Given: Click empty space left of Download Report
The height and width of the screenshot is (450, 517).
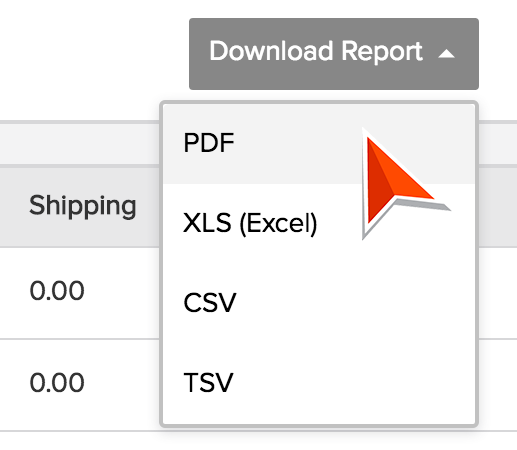Looking at the screenshot, I should tap(94, 54).
